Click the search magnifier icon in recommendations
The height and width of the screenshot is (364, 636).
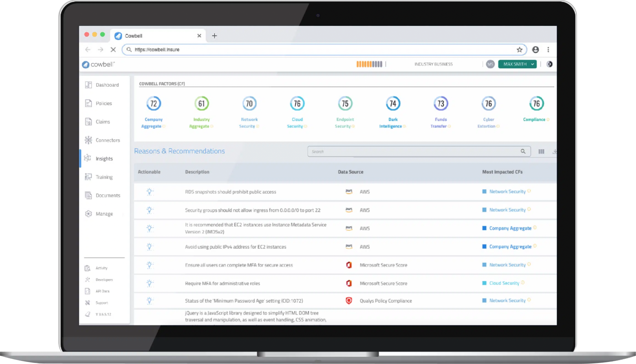point(523,151)
